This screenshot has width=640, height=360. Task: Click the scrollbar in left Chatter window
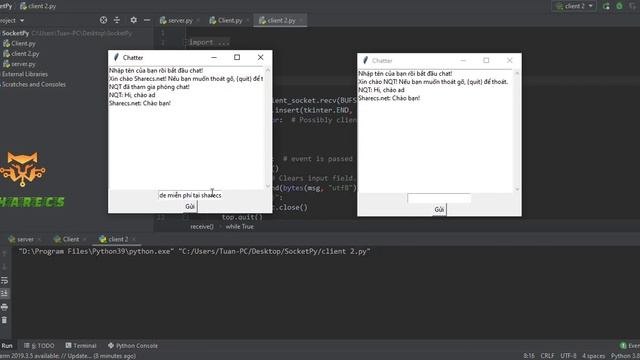click(268, 127)
